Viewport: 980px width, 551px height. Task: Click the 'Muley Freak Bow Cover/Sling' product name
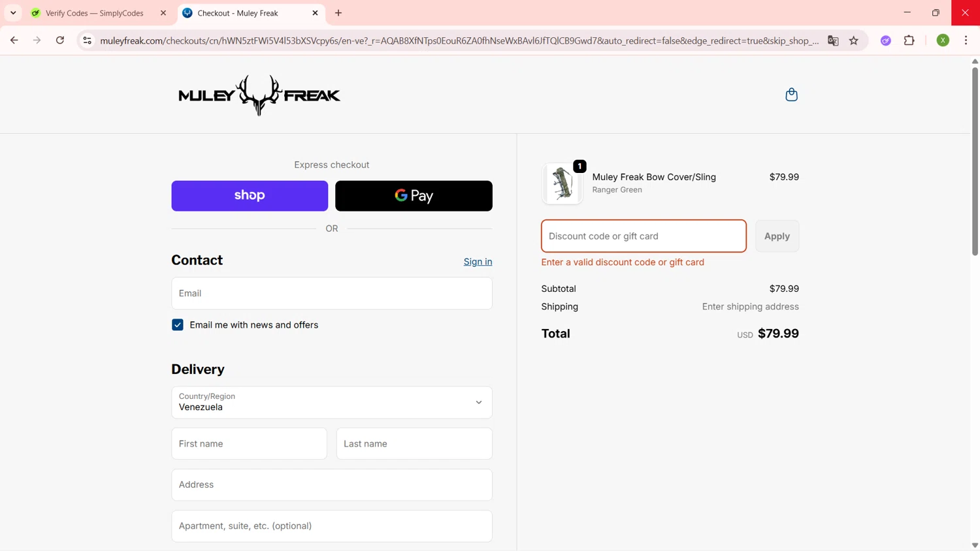click(654, 177)
